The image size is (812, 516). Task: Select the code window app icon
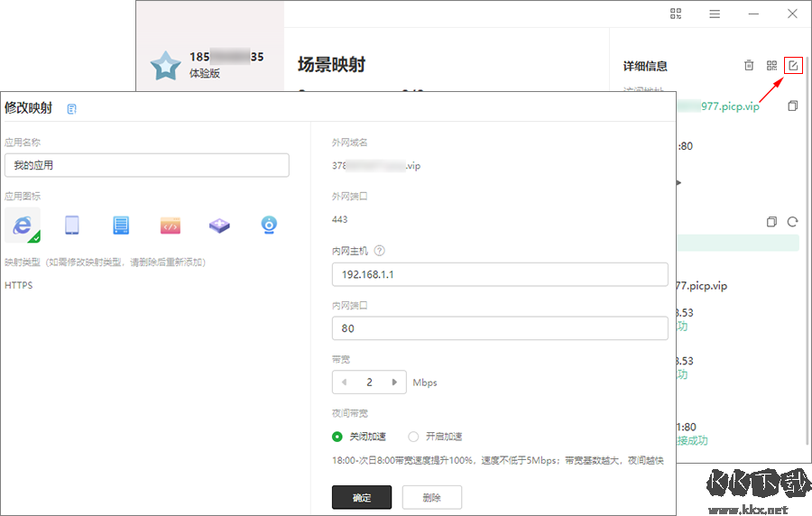click(x=171, y=226)
